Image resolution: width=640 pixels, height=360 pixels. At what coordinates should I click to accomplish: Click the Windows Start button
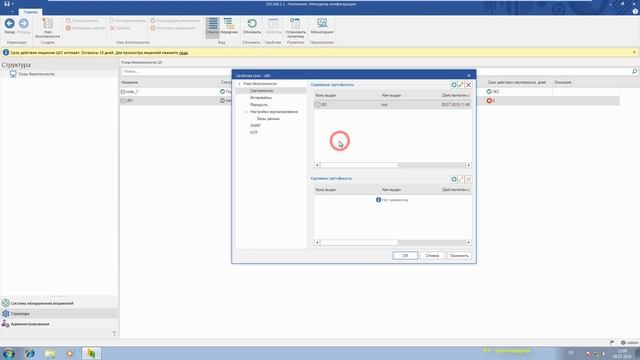[x=9, y=353]
